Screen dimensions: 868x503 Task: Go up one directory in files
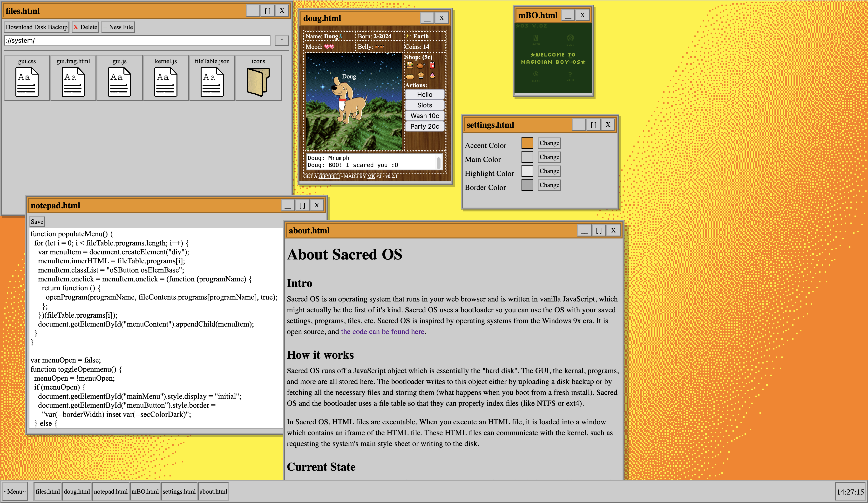tap(282, 41)
